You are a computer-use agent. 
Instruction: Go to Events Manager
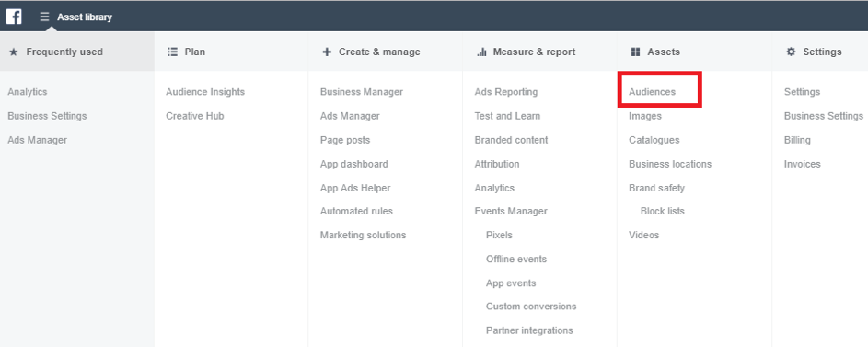tap(511, 211)
